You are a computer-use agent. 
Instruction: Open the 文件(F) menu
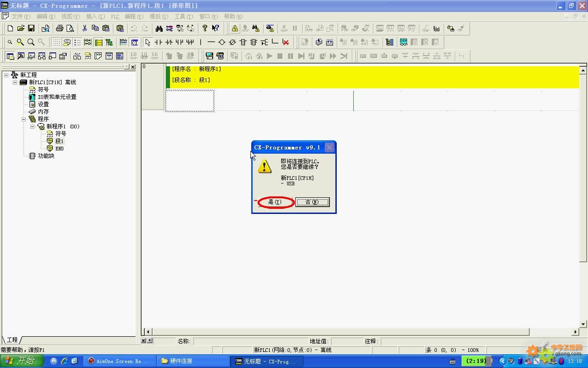21,16
